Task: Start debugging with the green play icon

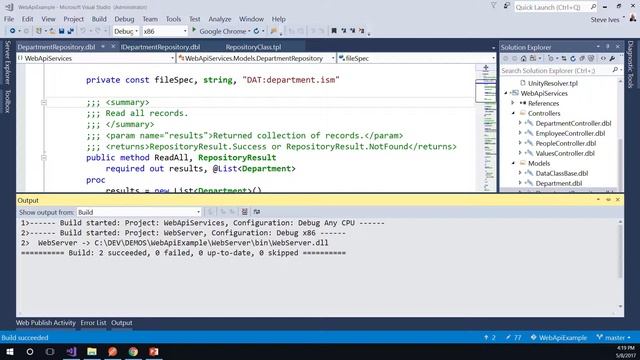Action: pos(194,30)
